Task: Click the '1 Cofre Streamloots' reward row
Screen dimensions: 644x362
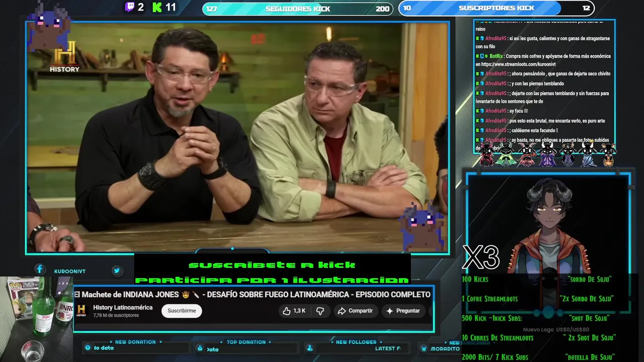Action: pyautogui.click(x=537, y=299)
